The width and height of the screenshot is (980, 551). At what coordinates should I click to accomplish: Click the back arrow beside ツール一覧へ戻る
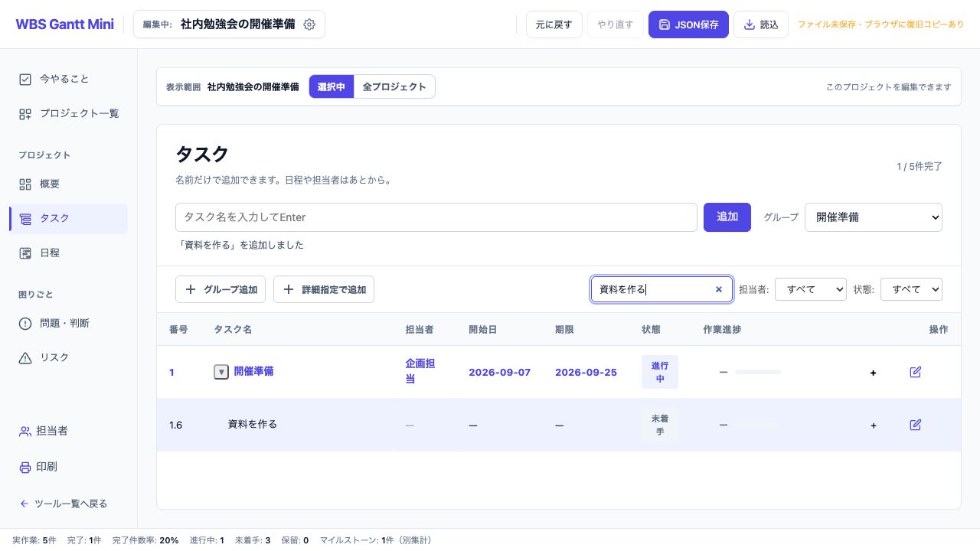coord(24,504)
